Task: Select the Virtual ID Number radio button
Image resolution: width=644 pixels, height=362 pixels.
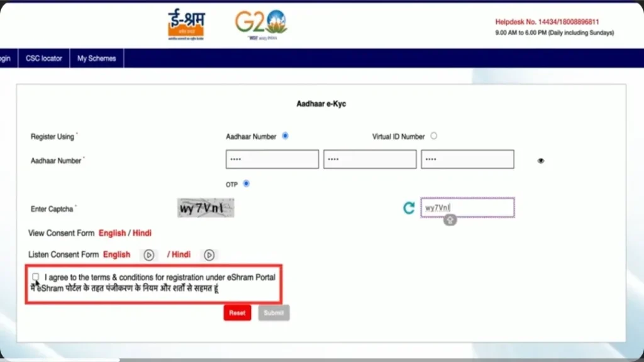Action: (x=434, y=136)
